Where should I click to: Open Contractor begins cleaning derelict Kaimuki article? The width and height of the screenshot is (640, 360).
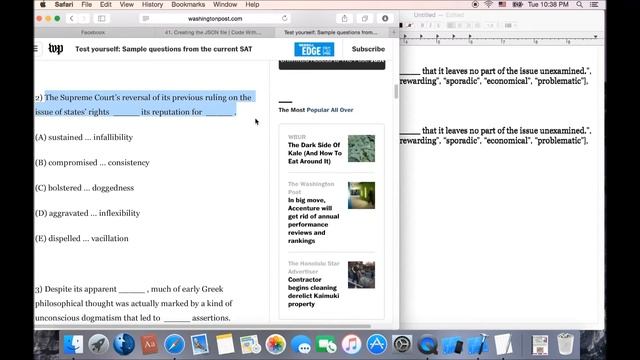click(x=313, y=292)
